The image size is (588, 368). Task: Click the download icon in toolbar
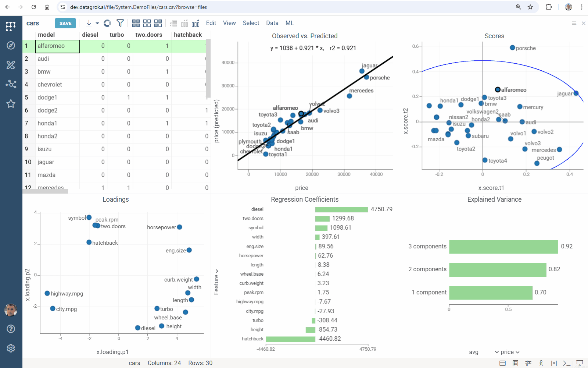(89, 23)
